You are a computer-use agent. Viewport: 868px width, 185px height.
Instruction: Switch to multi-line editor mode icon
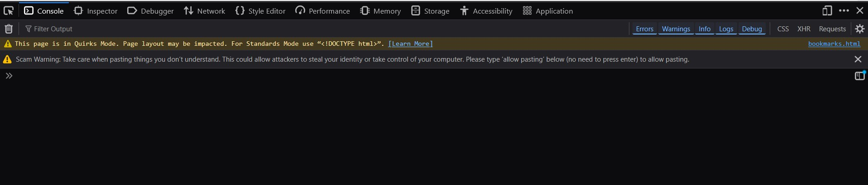coord(859,76)
